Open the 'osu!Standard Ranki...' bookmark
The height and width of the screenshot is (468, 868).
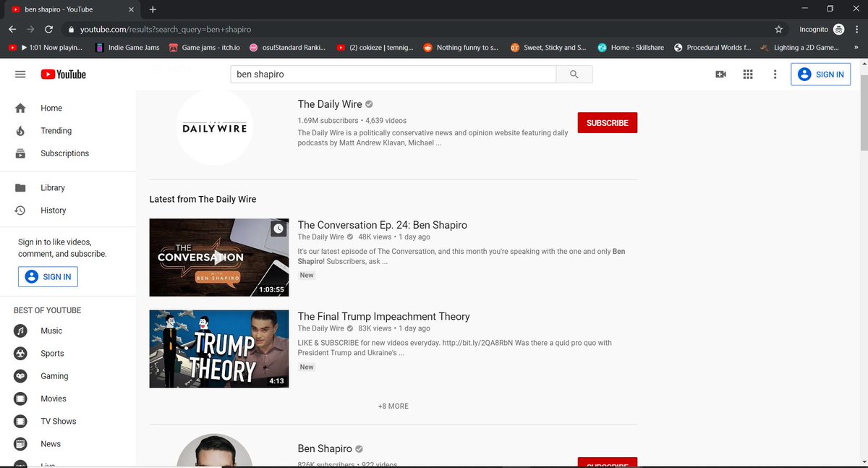[289, 48]
